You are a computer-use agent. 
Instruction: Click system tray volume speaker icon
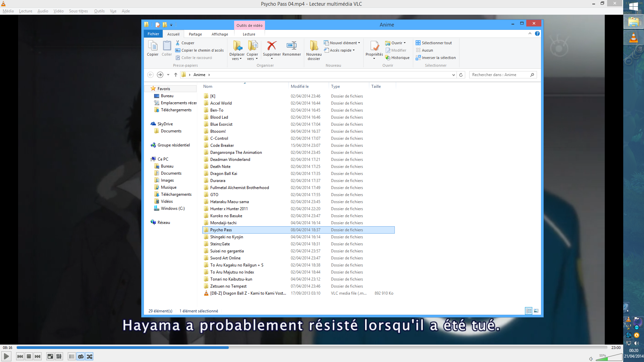pos(637,343)
